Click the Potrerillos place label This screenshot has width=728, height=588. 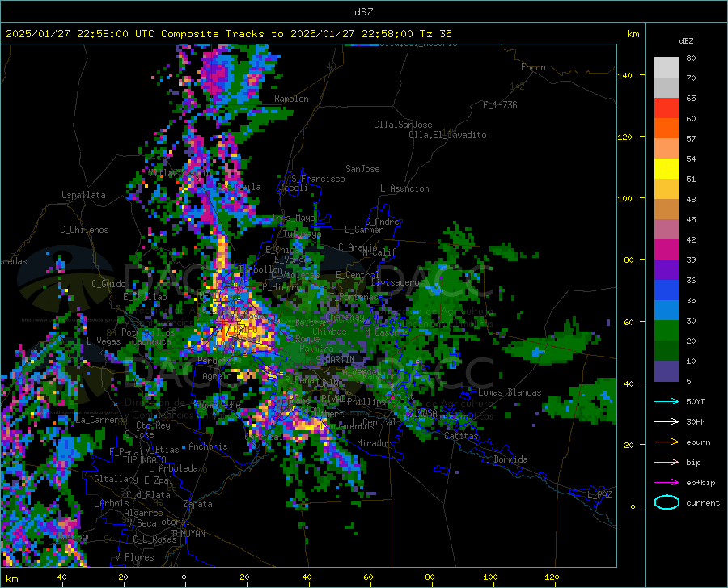148,332
